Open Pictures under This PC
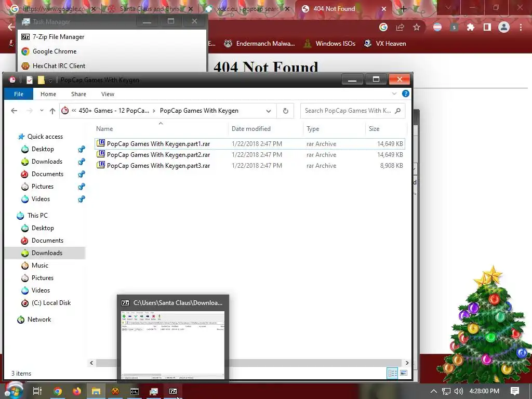Screen dimensions: 532x399 [42, 278]
